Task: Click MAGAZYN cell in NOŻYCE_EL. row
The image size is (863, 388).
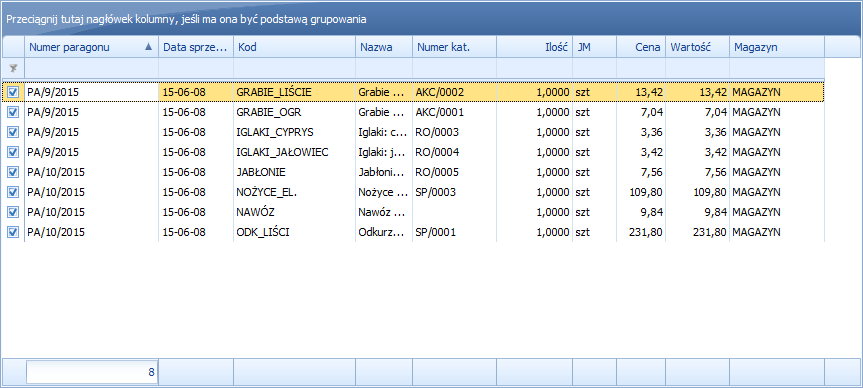Action: (x=777, y=192)
